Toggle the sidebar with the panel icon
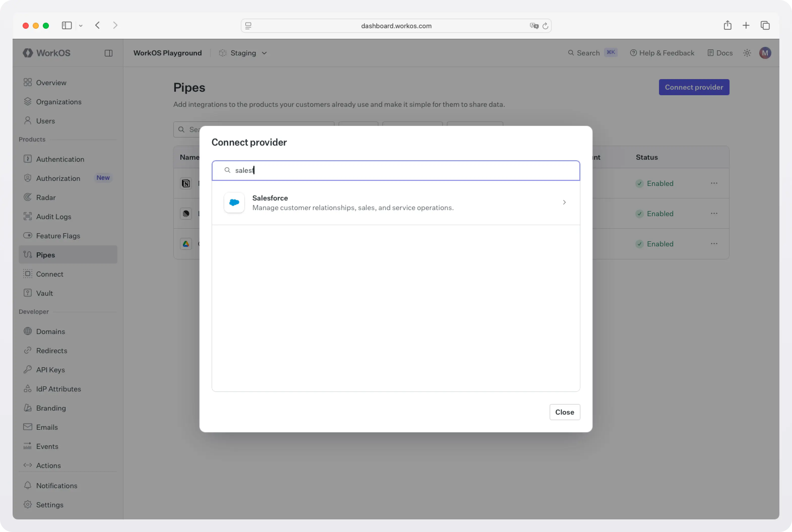The image size is (792, 532). (x=108, y=53)
